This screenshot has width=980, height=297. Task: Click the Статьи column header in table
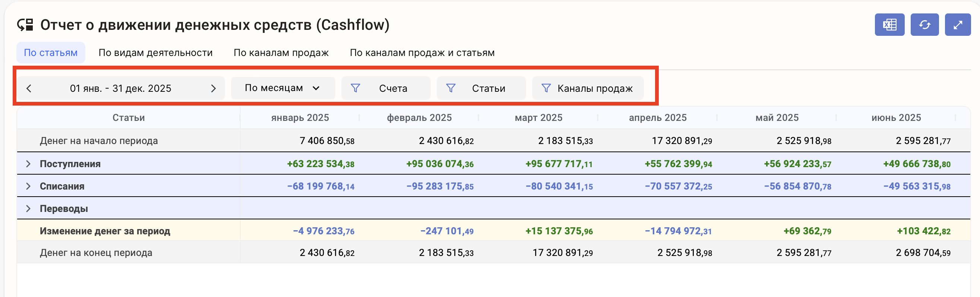pos(128,118)
